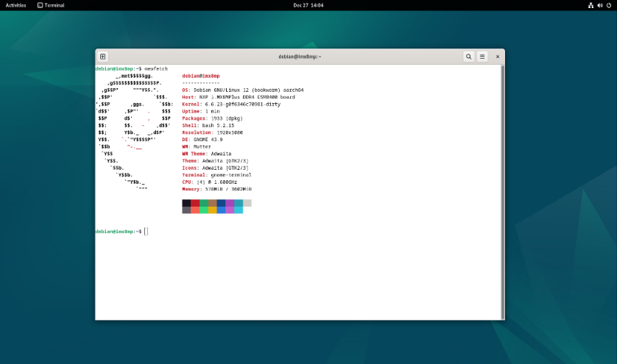
Task: Click the cyan color block in bottom row
Action: coord(239,210)
